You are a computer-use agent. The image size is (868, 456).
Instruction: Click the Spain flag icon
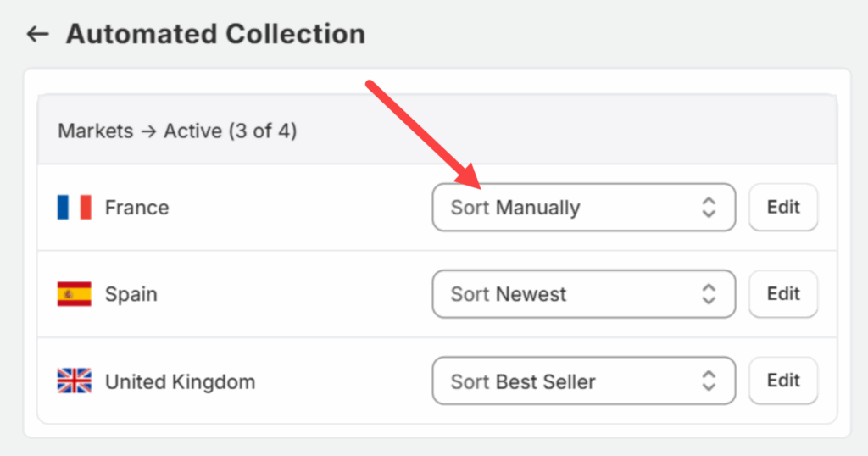[74, 294]
